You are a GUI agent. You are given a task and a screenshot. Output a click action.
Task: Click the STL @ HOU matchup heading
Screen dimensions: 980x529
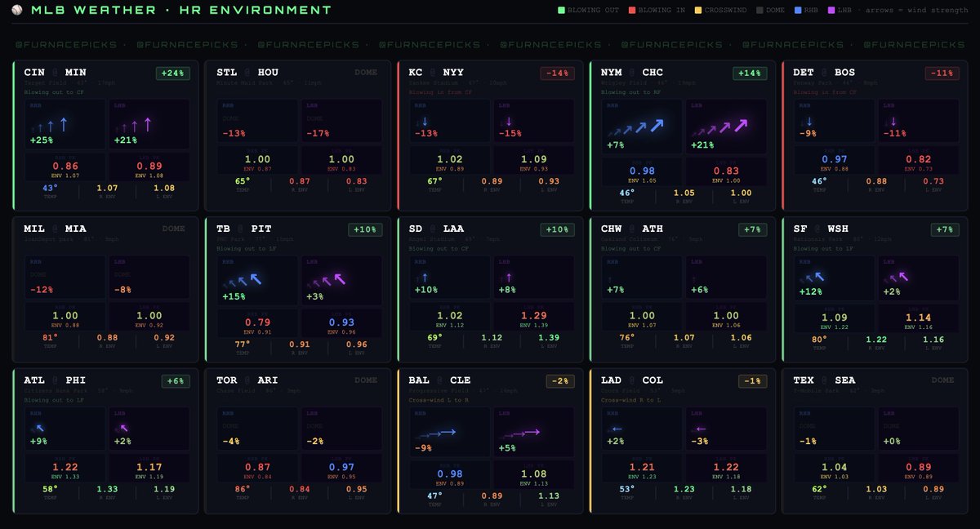point(248,73)
